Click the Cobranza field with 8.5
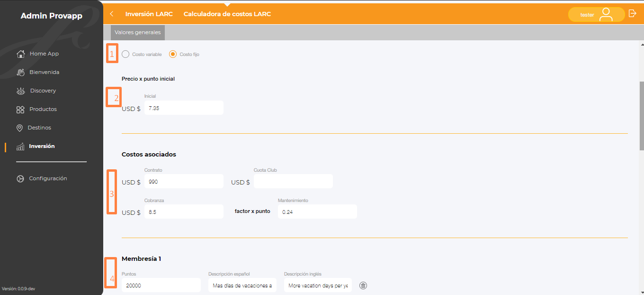 click(x=184, y=212)
